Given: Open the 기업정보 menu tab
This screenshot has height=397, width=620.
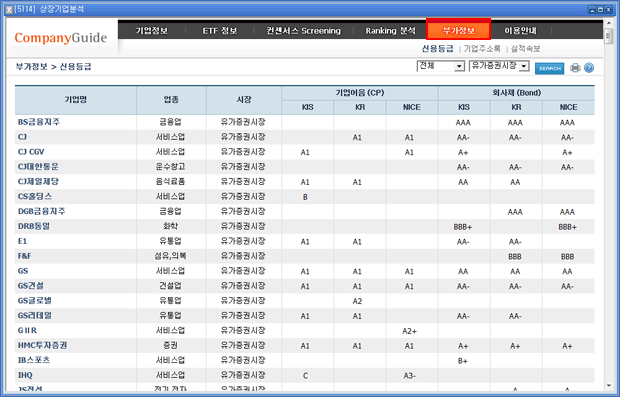Looking at the screenshot, I should (152, 30).
